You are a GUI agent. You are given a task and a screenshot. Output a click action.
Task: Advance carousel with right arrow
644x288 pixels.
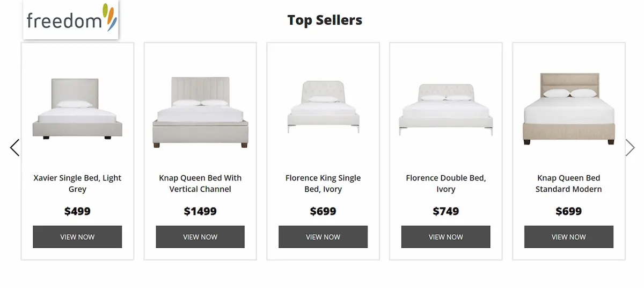tap(630, 148)
